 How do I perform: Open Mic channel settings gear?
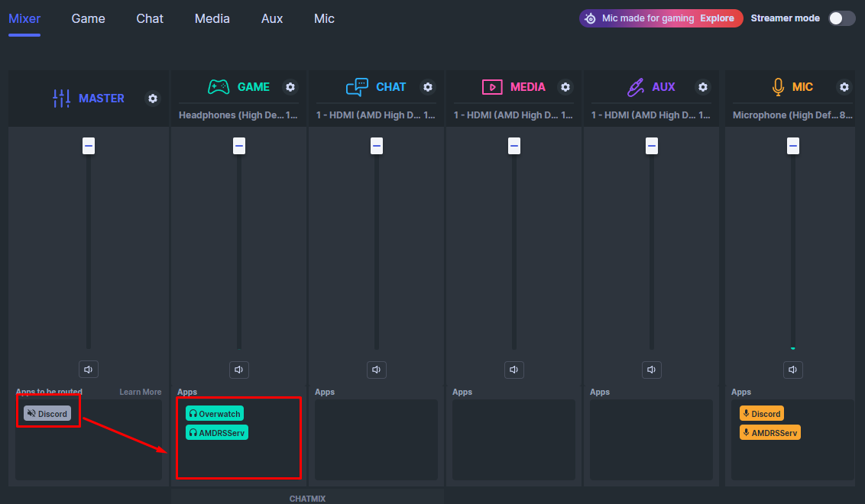pos(844,87)
